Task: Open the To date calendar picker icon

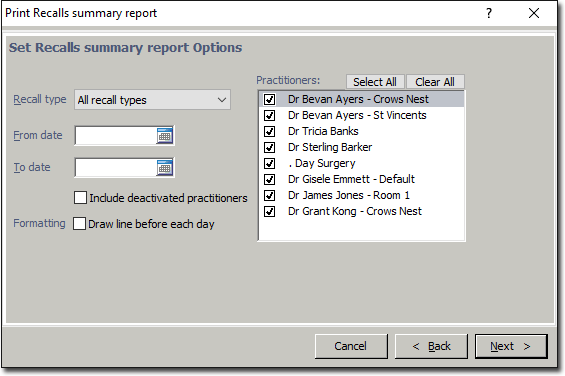Action: click(x=165, y=168)
